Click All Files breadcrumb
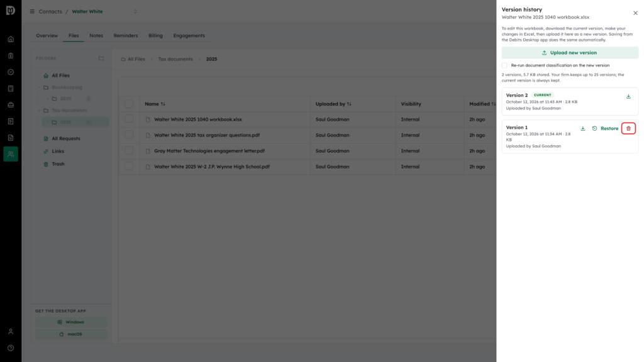This screenshot has width=644, height=362. [133, 59]
